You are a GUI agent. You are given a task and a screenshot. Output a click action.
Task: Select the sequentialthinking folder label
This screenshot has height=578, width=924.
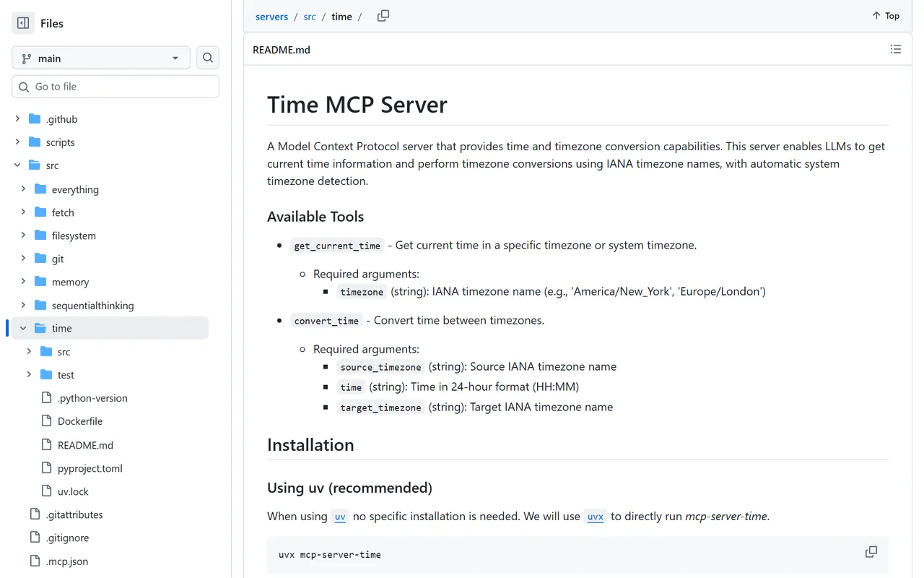click(x=93, y=306)
